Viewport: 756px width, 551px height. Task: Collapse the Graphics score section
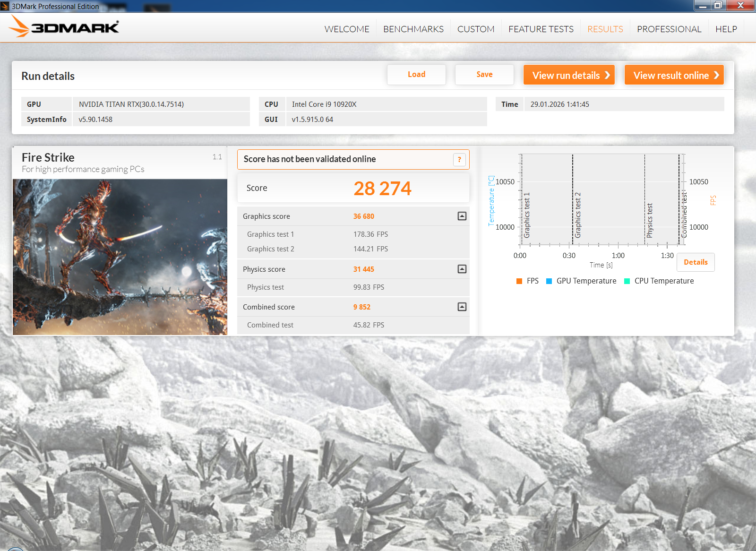click(462, 216)
